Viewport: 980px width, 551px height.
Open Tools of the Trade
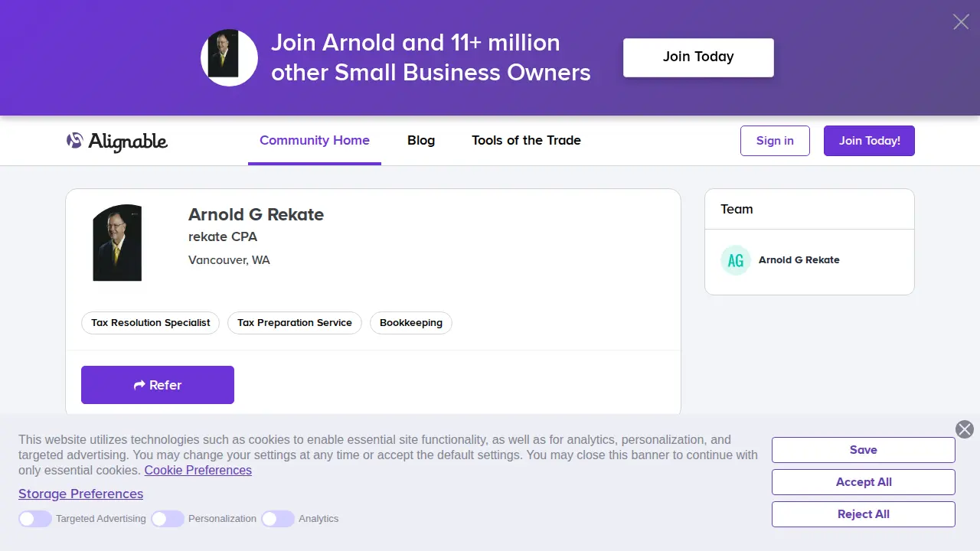[526, 141]
